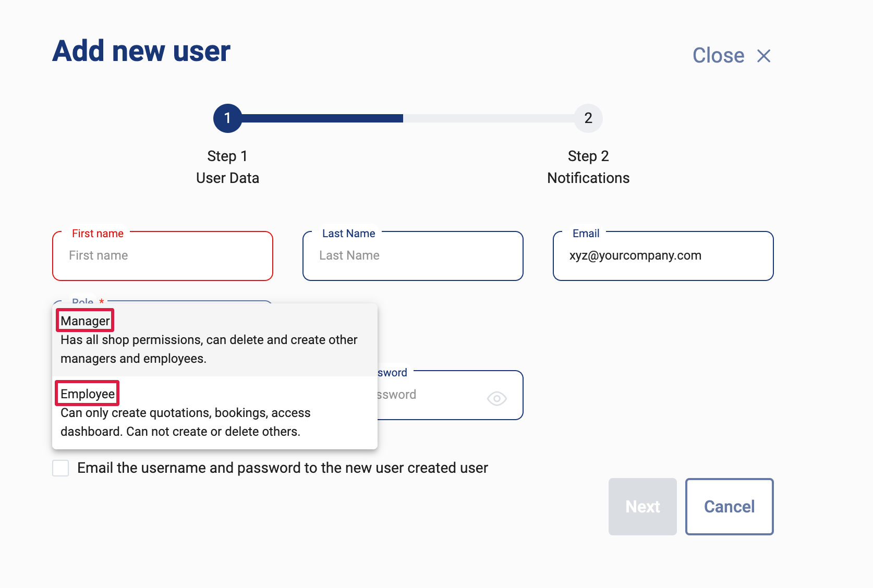873x588 pixels.
Task: Jump to step 2 circle indicator
Action: (x=588, y=118)
